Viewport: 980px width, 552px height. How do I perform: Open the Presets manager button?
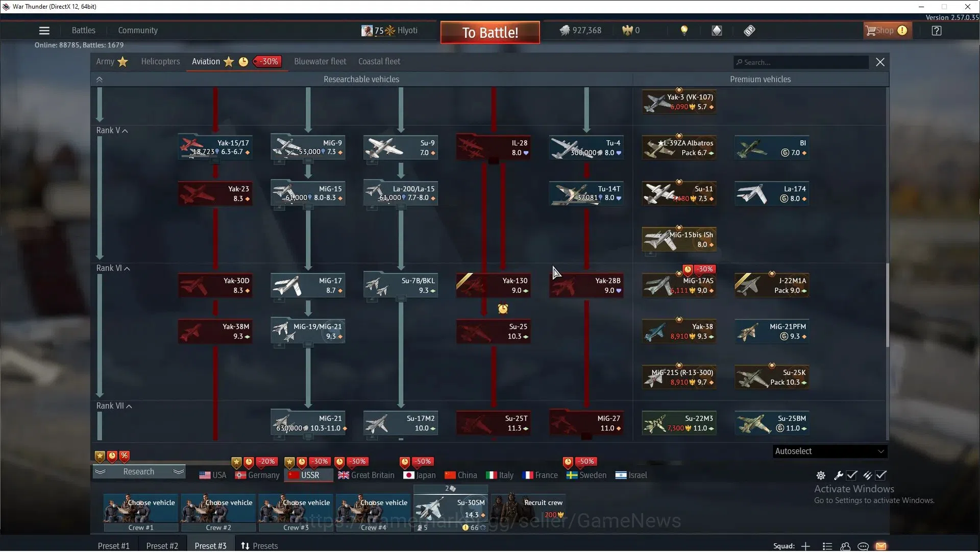point(259,546)
